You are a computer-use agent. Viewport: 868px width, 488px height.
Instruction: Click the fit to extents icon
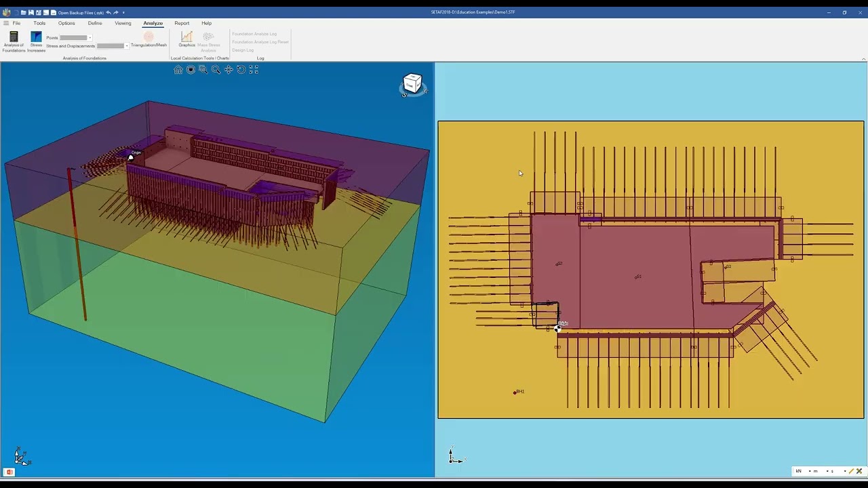254,70
